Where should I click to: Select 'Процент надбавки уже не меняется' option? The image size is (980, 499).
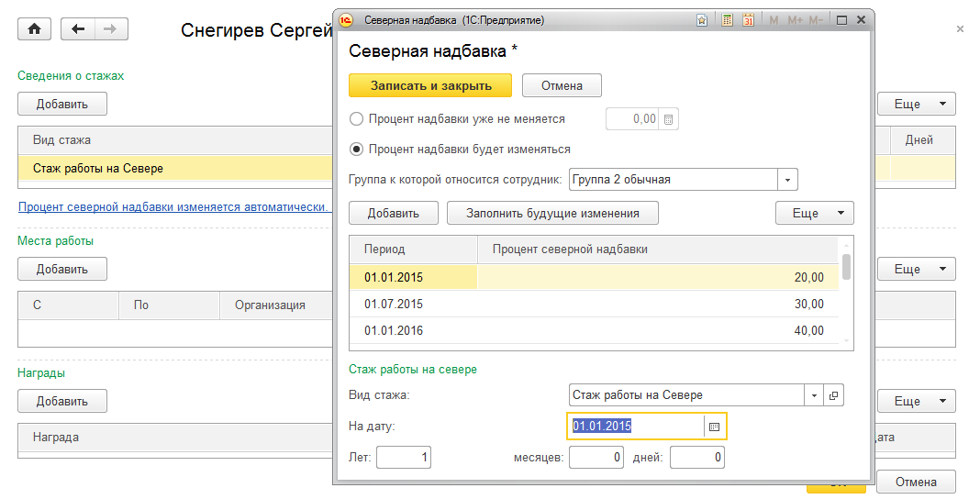(357, 119)
